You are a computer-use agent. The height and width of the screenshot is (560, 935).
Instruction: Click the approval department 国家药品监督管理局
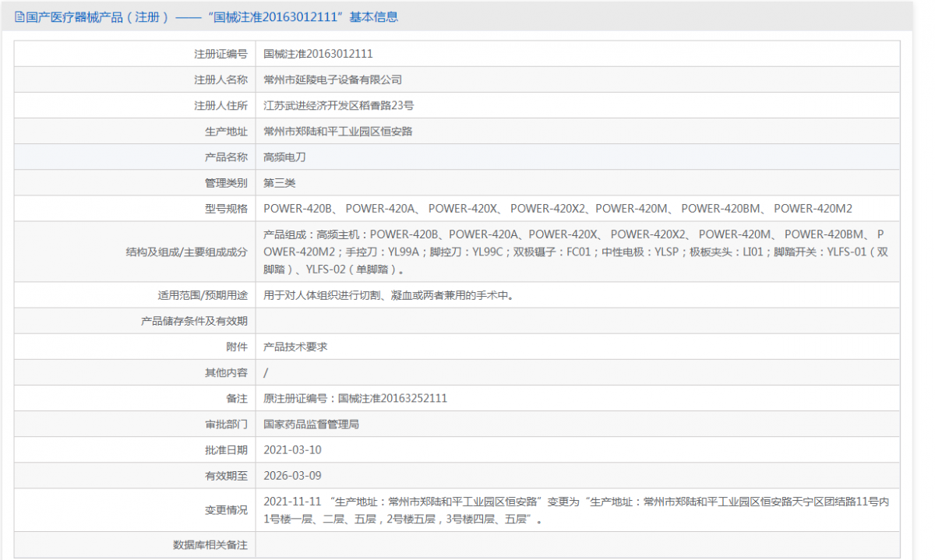[x=311, y=424]
